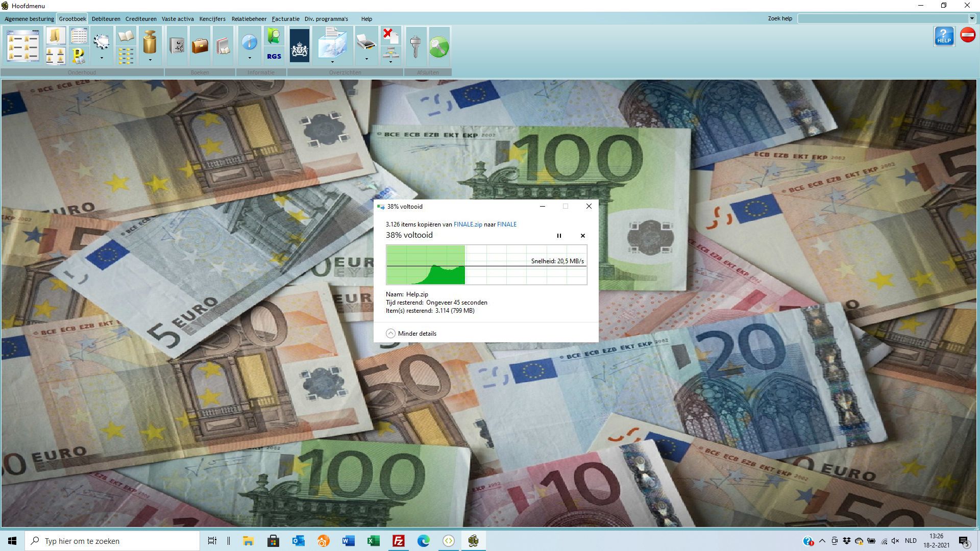The width and height of the screenshot is (980, 551).
Task: Click the Dutch coat of arms icon
Action: pyautogui.click(x=300, y=45)
